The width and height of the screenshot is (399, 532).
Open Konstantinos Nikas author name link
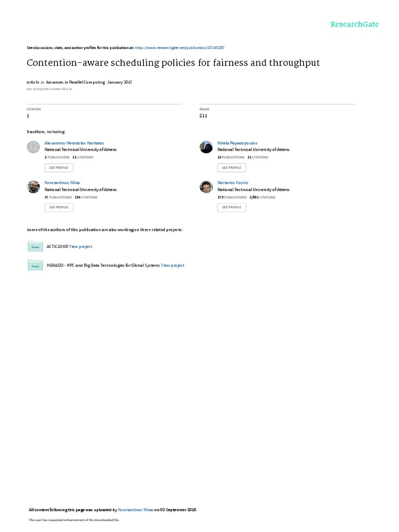pos(62,182)
